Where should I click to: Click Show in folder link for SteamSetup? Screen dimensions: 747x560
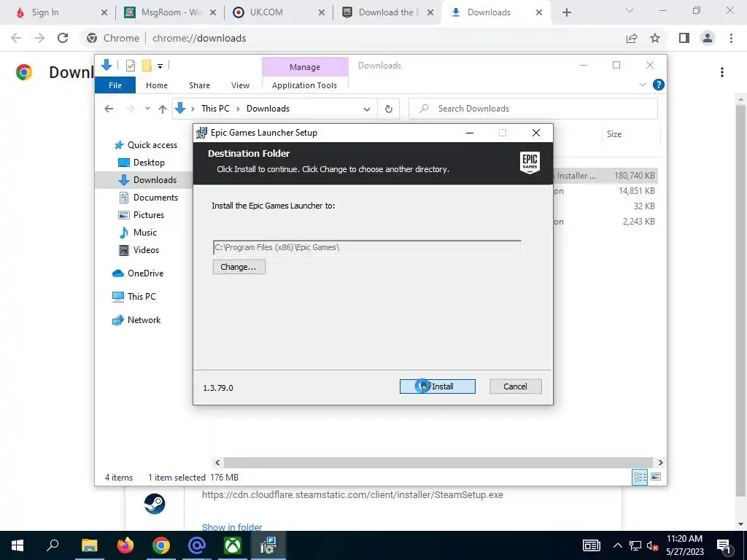pyautogui.click(x=232, y=527)
